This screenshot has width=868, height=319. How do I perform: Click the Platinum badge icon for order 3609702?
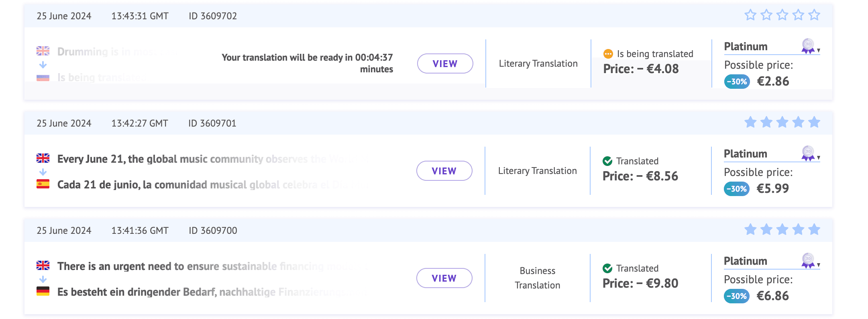808,46
